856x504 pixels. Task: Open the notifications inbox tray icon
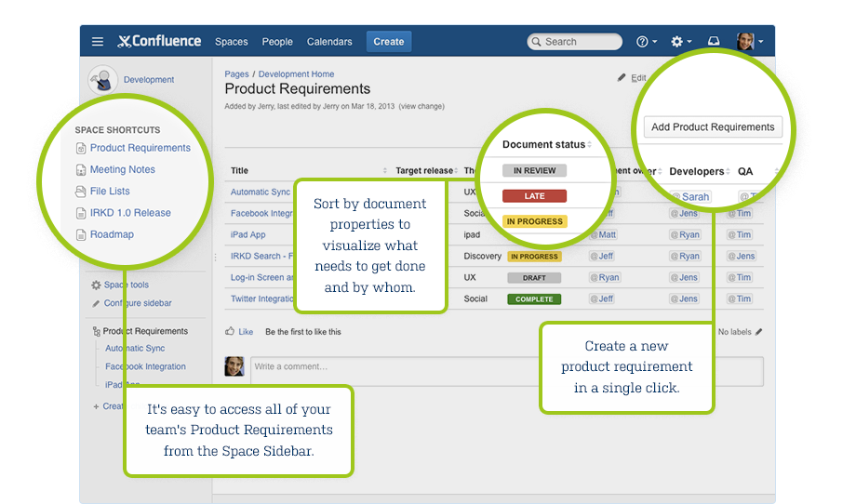714,42
